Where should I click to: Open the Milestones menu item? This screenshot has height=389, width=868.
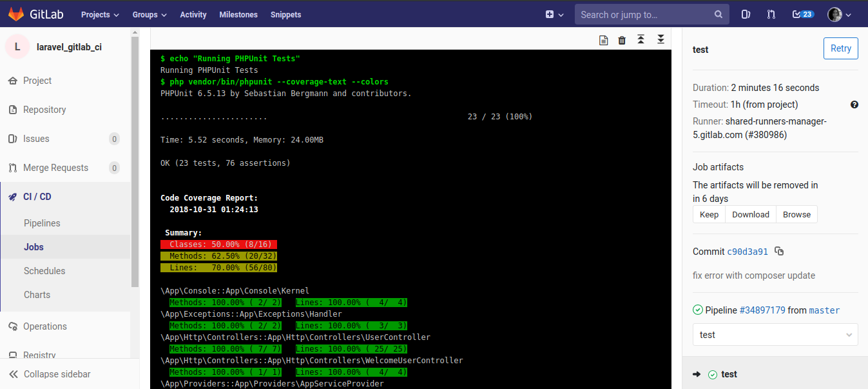coord(238,14)
